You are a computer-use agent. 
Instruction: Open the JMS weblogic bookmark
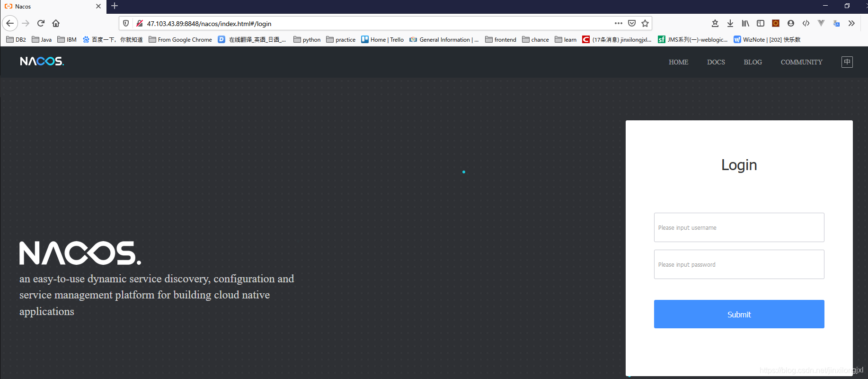[693, 40]
